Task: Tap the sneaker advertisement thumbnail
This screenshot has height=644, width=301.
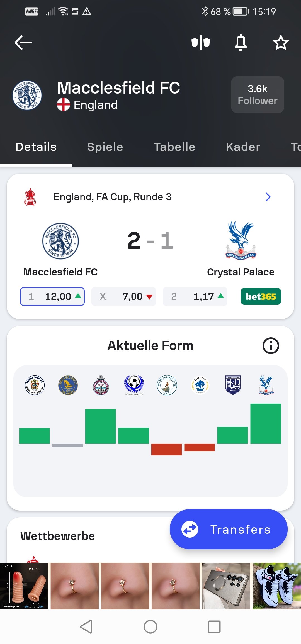Action: (x=277, y=586)
